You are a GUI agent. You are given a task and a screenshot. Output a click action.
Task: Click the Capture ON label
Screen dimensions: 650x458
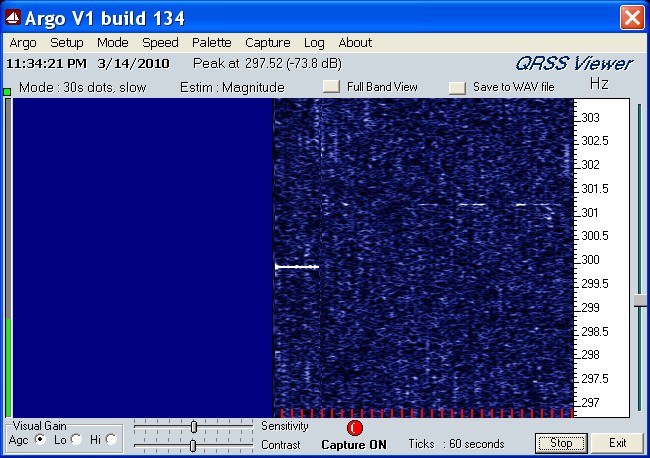(x=354, y=445)
